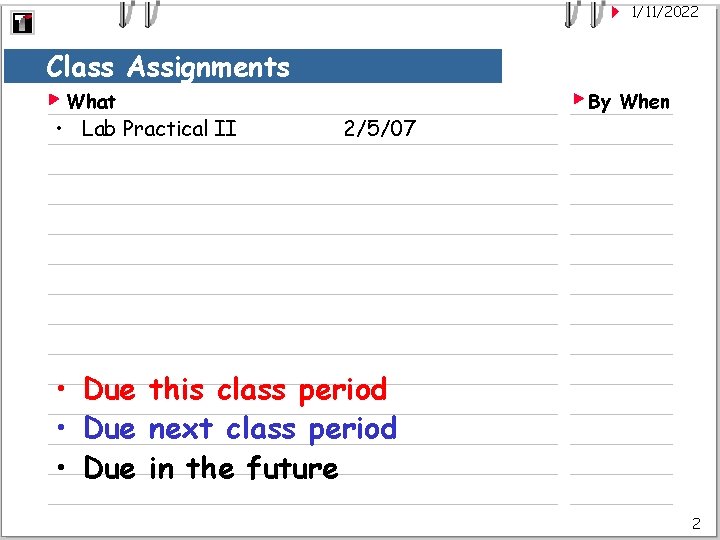Click the logo icon in top-left corner
The width and height of the screenshot is (720, 540).
tap(22, 23)
